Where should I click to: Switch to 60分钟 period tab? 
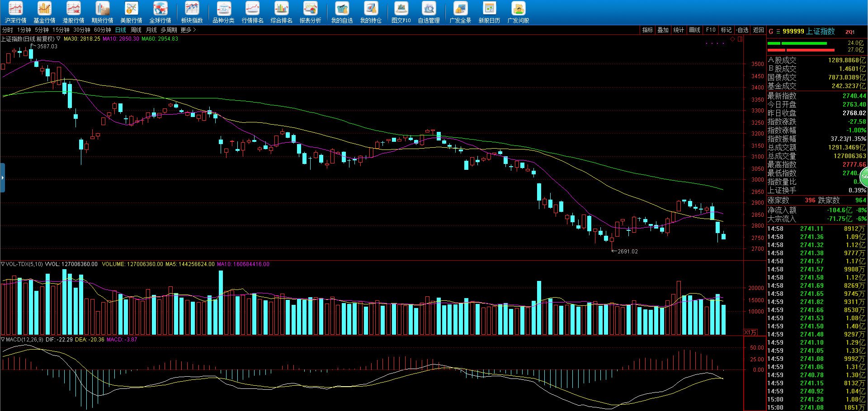[103, 30]
